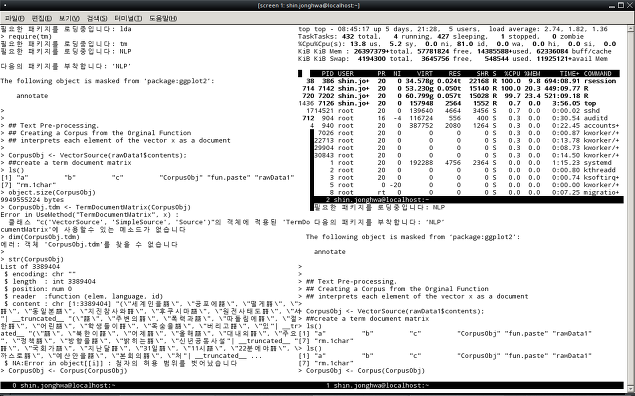Open the 보기(V) menu
The image size is (635, 396).
click(69, 18)
